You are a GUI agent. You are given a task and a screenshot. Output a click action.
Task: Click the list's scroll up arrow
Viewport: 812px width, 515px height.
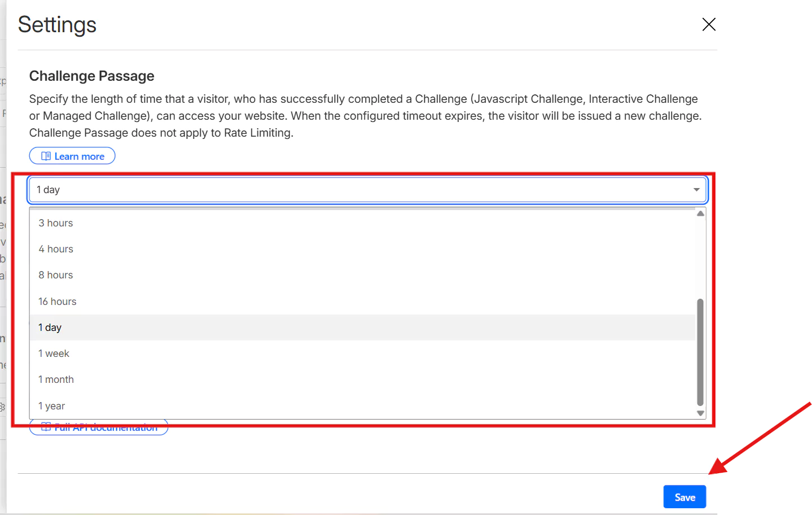pyautogui.click(x=700, y=213)
